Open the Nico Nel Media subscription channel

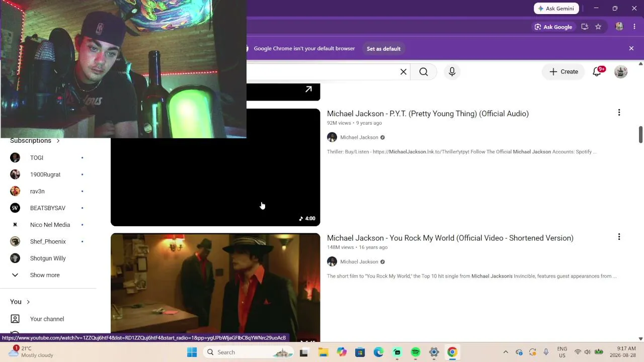click(48, 225)
